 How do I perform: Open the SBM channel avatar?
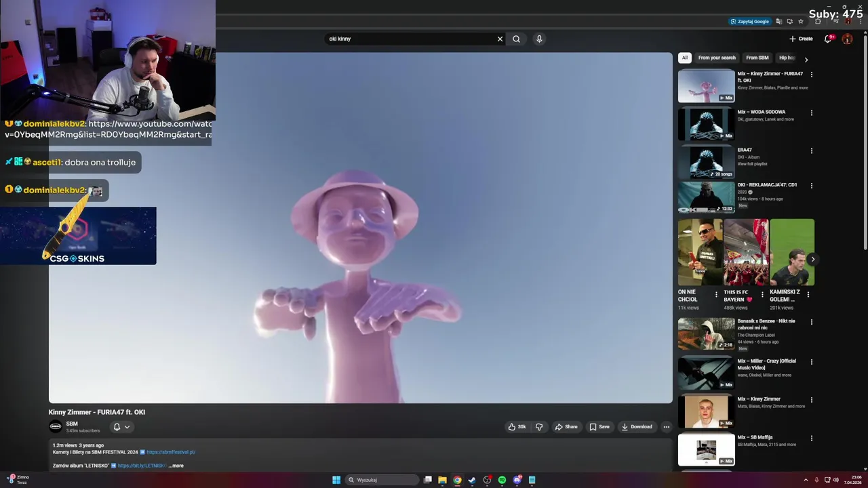(x=56, y=426)
